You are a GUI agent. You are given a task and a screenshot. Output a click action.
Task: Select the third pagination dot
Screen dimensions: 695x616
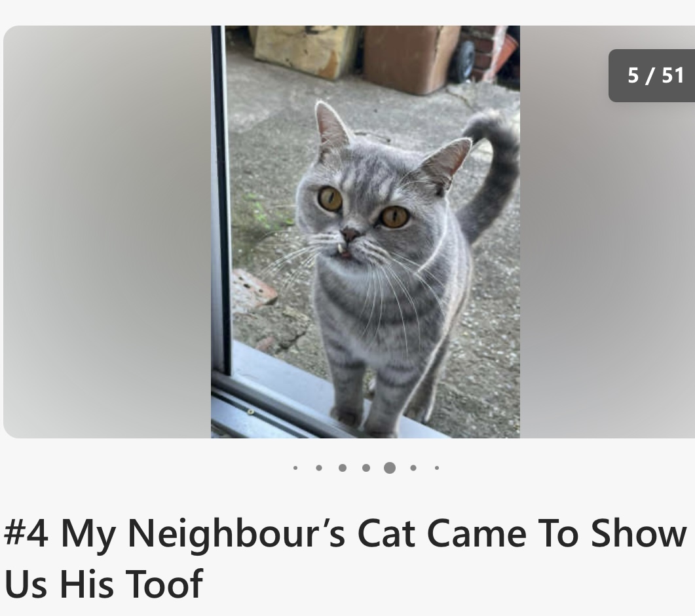coord(342,468)
